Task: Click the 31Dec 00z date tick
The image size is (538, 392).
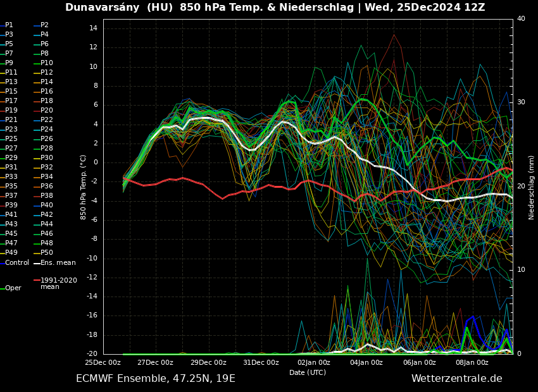Action: point(261,363)
